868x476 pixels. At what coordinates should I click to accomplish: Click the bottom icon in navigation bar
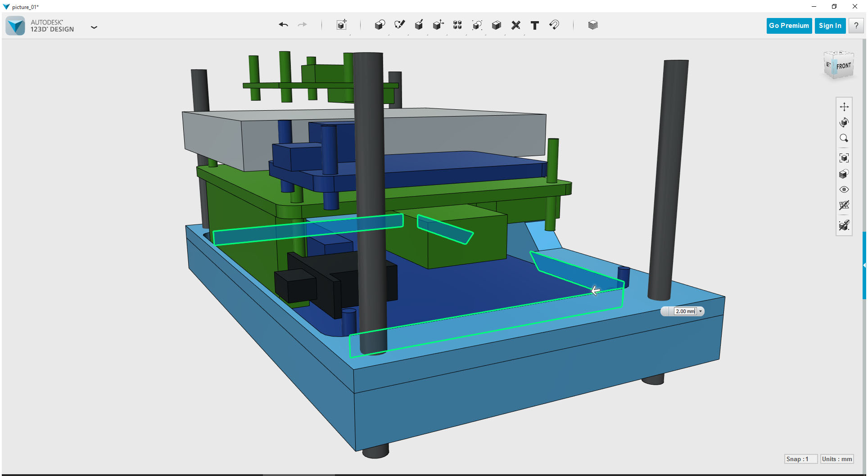(844, 225)
